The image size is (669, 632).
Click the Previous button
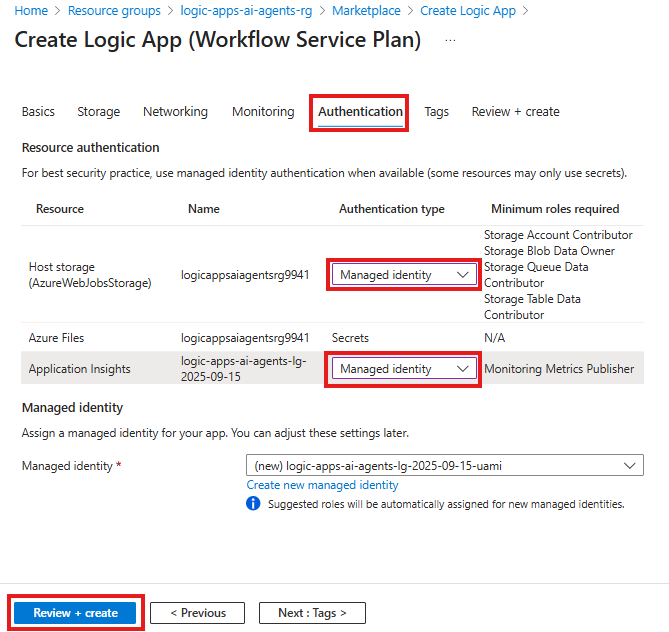click(x=198, y=613)
